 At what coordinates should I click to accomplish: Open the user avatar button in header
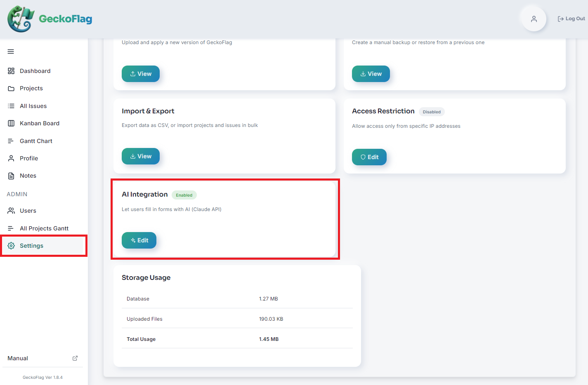point(534,19)
